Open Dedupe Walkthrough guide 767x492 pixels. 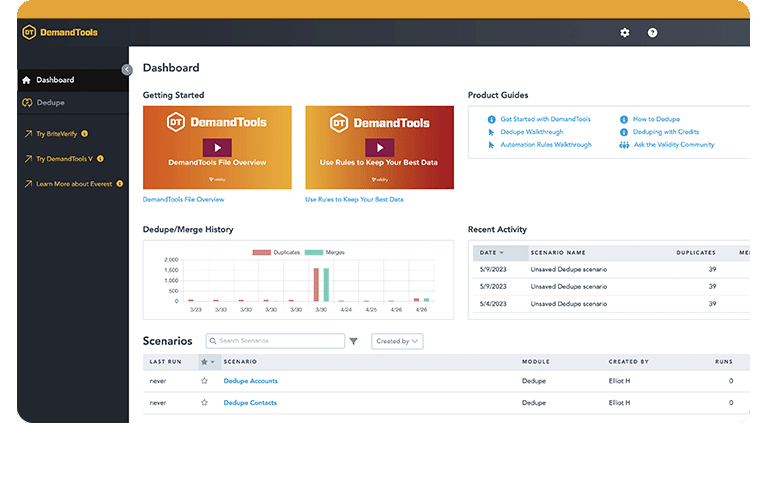coord(532,132)
